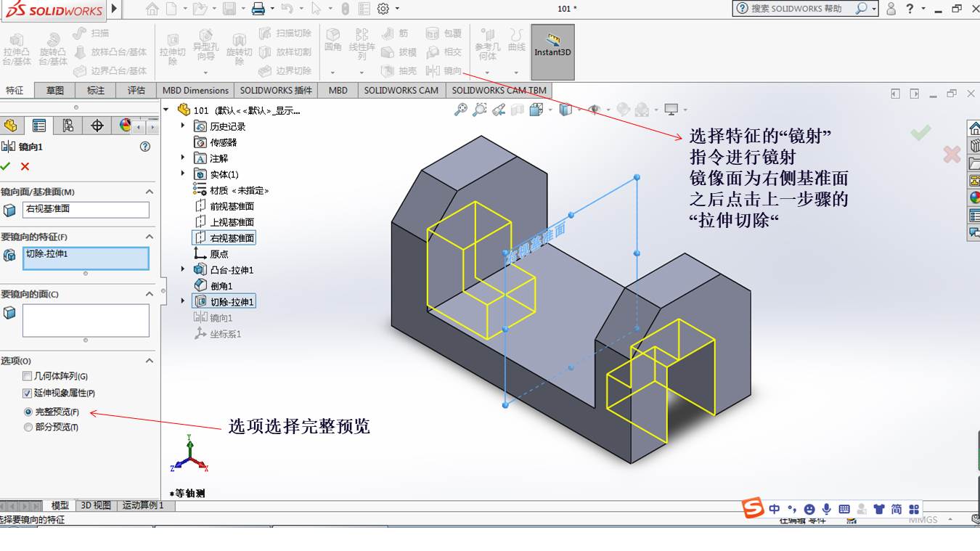This screenshot has height=551, width=980.
Task: Switch to the 草图 tab
Action: [x=55, y=90]
